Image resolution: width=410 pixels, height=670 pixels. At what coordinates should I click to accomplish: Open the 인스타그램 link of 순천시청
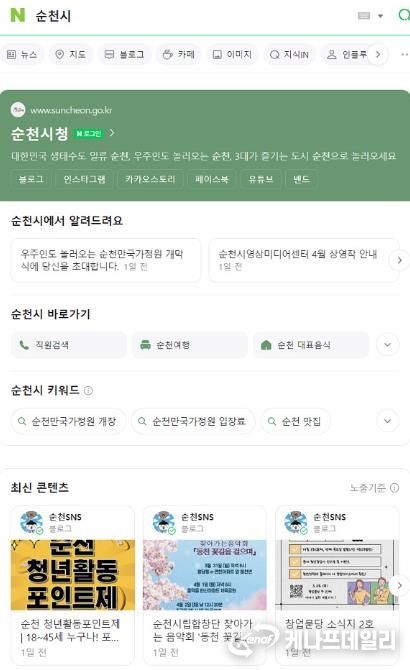pos(85,179)
